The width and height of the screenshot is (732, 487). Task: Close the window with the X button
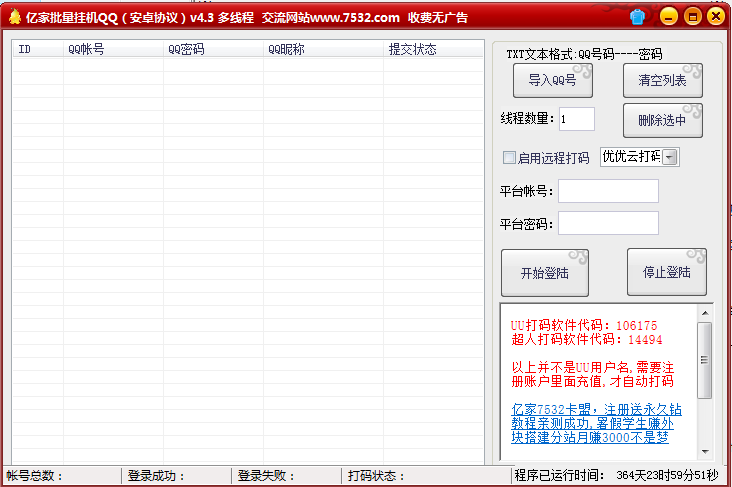(x=716, y=16)
